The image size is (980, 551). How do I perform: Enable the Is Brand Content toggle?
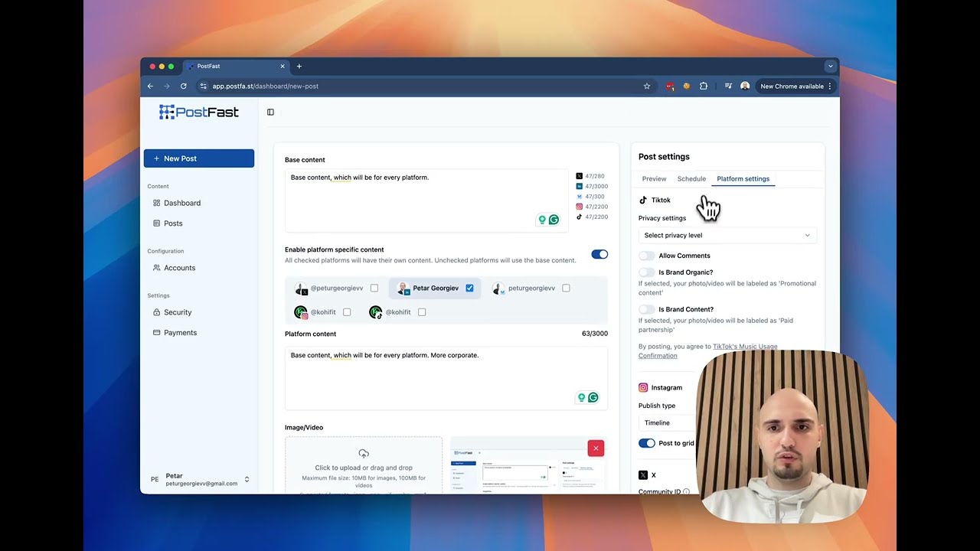647,310
